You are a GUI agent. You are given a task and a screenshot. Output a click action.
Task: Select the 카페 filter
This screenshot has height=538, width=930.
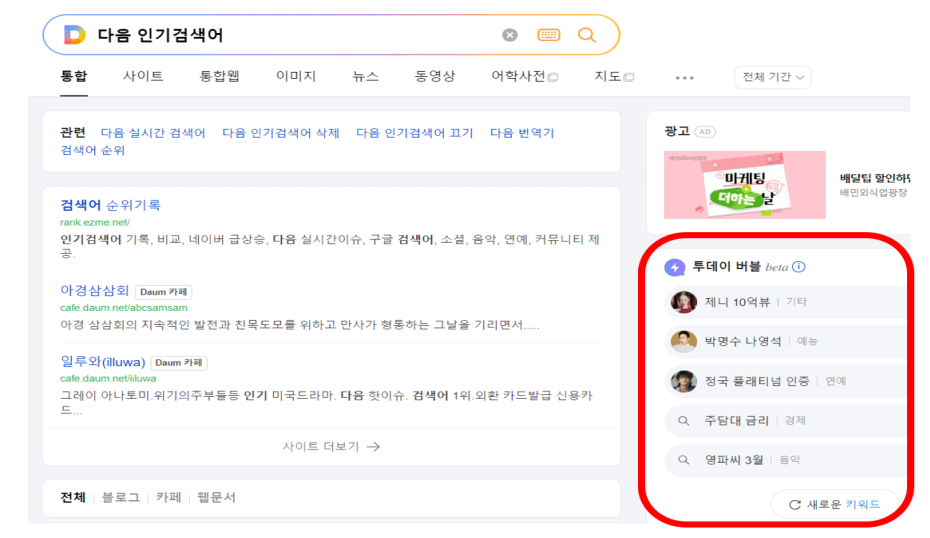pyautogui.click(x=168, y=498)
